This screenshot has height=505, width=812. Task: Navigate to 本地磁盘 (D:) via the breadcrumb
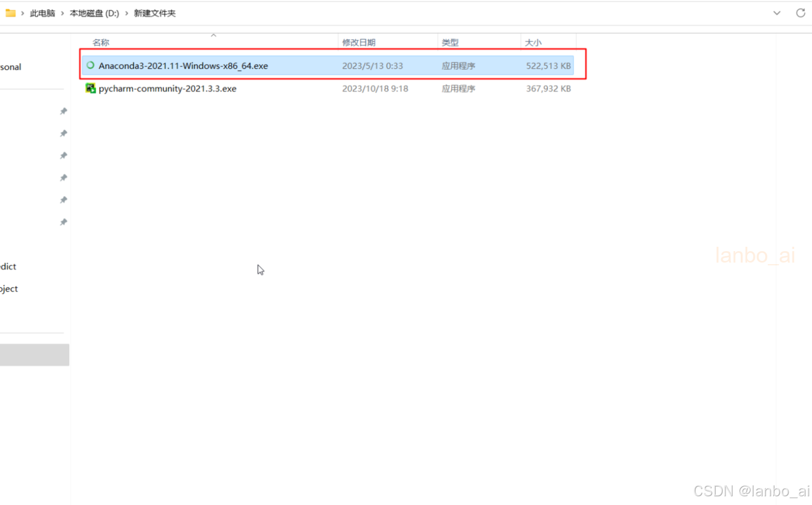click(94, 13)
